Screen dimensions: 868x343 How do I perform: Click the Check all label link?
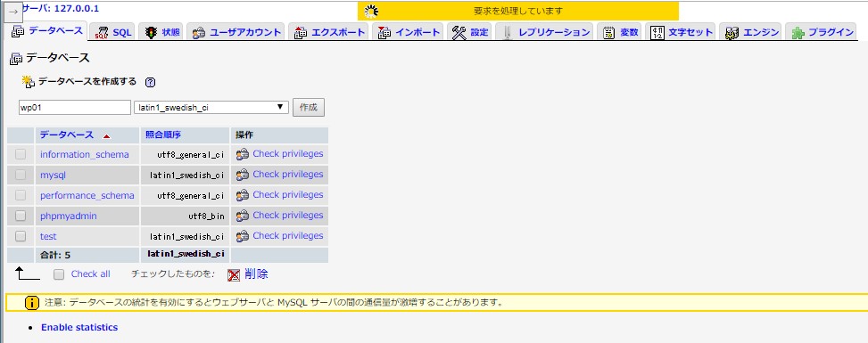(91, 274)
